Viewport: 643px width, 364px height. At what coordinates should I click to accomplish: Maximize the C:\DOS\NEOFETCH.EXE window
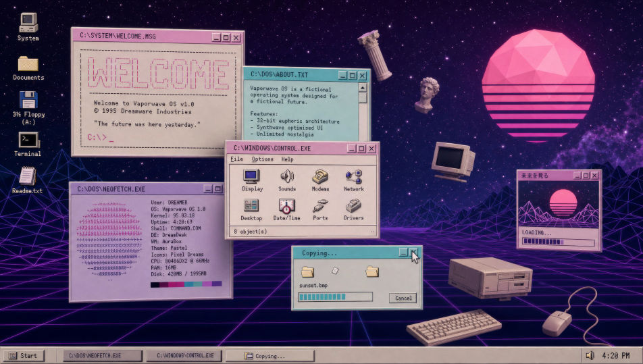pos(218,189)
